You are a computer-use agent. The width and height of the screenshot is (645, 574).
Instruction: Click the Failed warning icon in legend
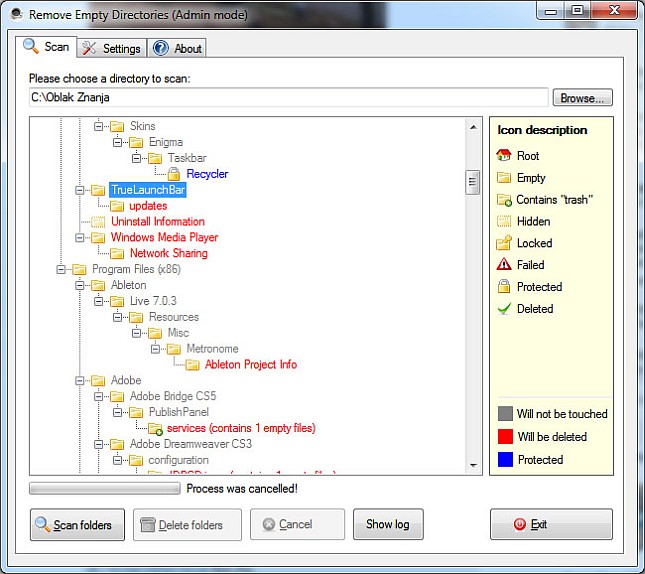click(x=504, y=265)
